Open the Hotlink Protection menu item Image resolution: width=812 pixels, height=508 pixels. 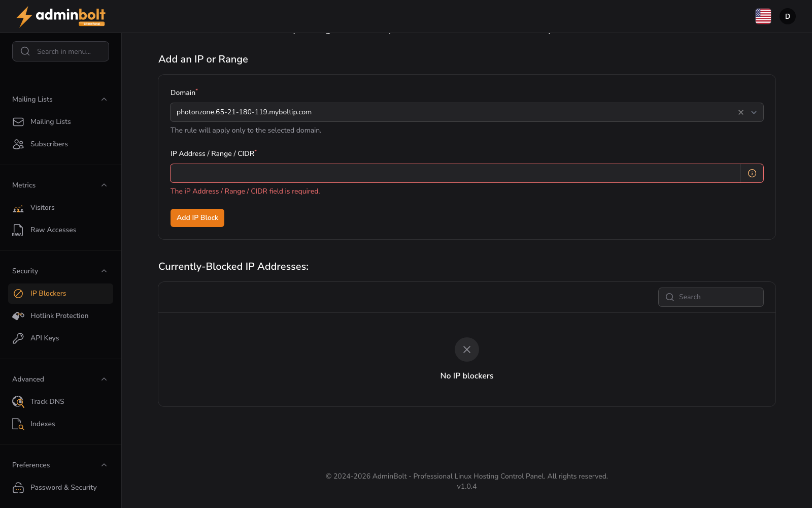(60, 316)
